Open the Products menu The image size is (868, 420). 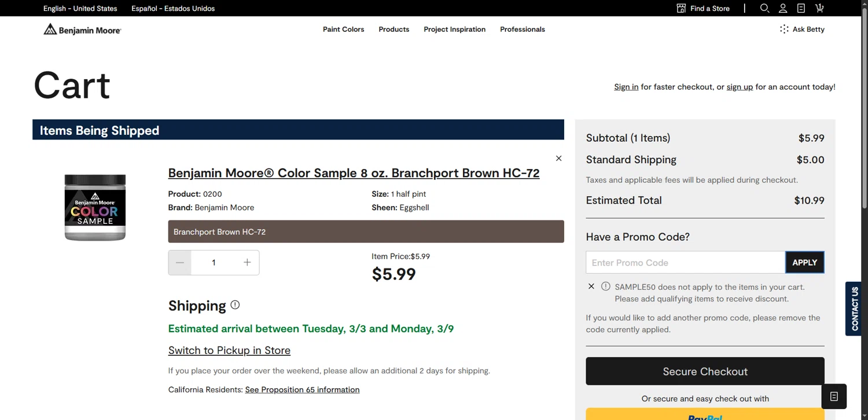(393, 30)
